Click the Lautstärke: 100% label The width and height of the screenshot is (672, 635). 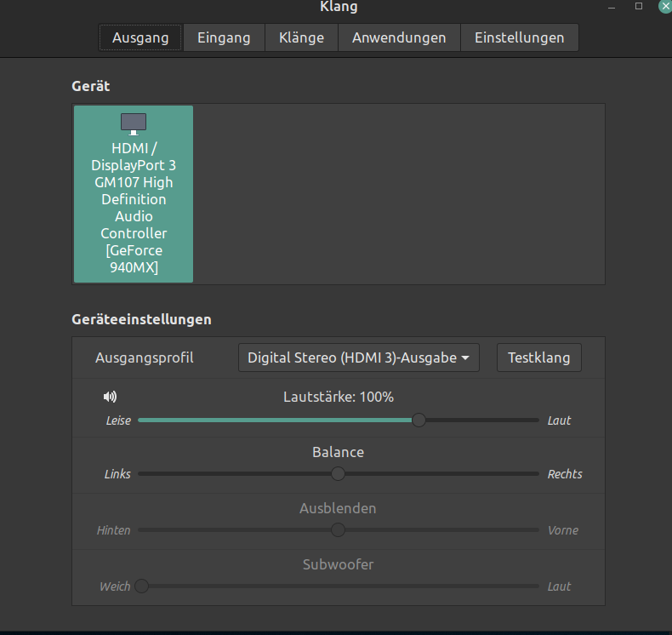point(339,397)
